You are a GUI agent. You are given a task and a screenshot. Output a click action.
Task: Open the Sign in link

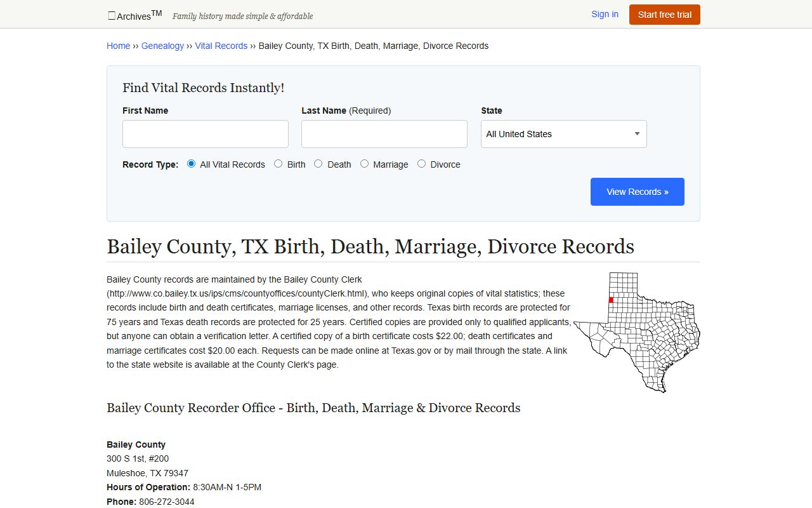pos(605,14)
